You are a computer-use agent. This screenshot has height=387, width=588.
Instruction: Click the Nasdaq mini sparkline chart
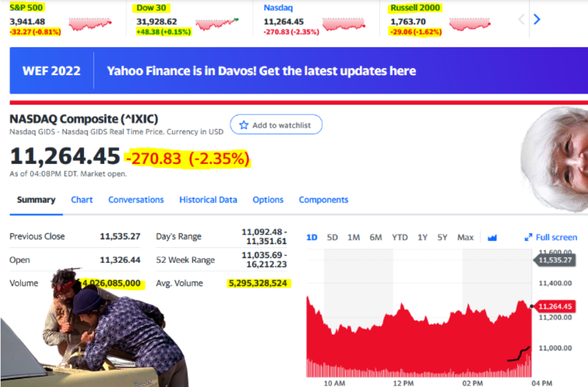point(344,24)
